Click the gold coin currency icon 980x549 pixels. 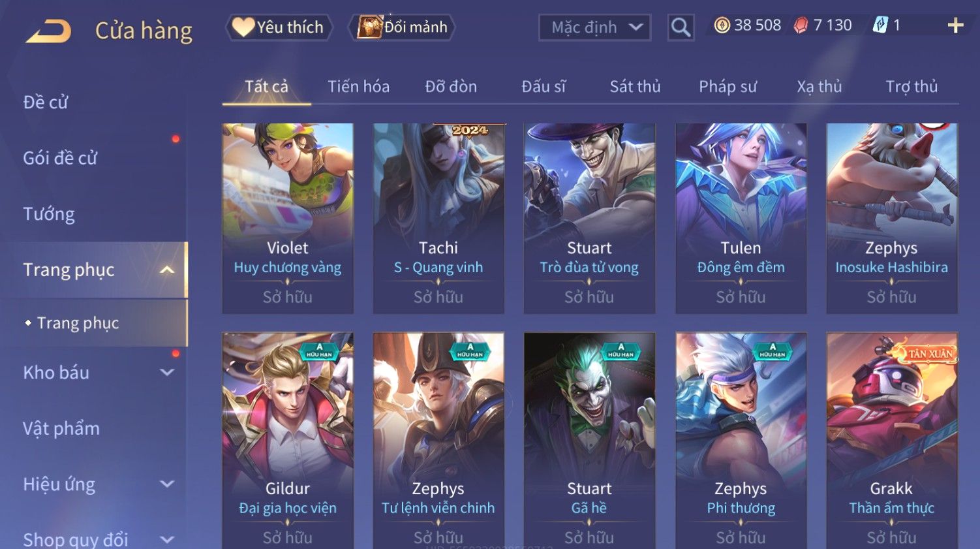722,25
